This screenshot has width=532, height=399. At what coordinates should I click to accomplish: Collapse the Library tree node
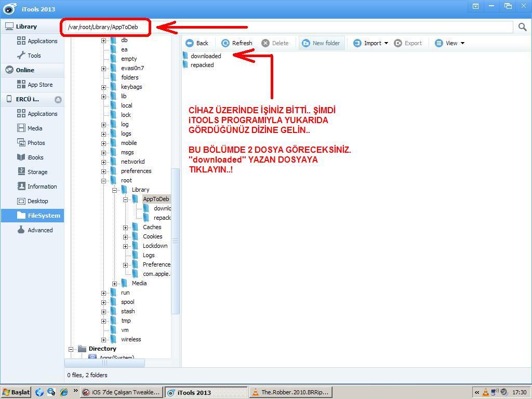pos(114,190)
